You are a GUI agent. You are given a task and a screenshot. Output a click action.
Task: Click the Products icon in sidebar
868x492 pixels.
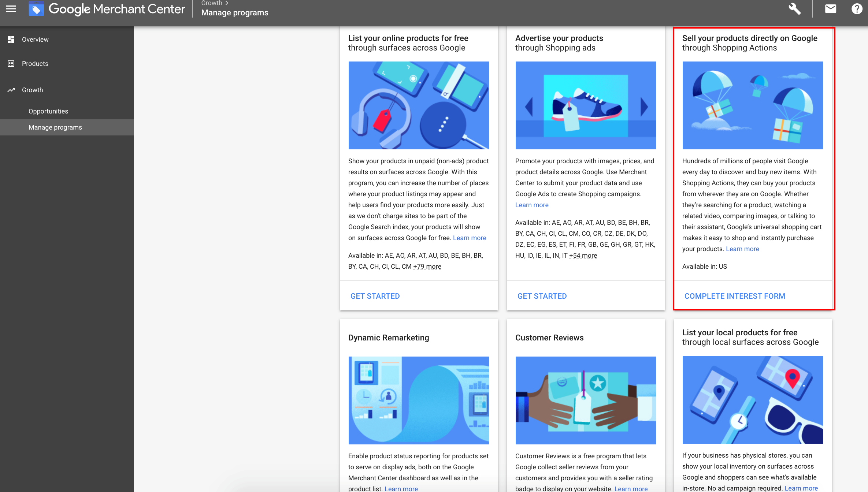click(x=11, y=64)
